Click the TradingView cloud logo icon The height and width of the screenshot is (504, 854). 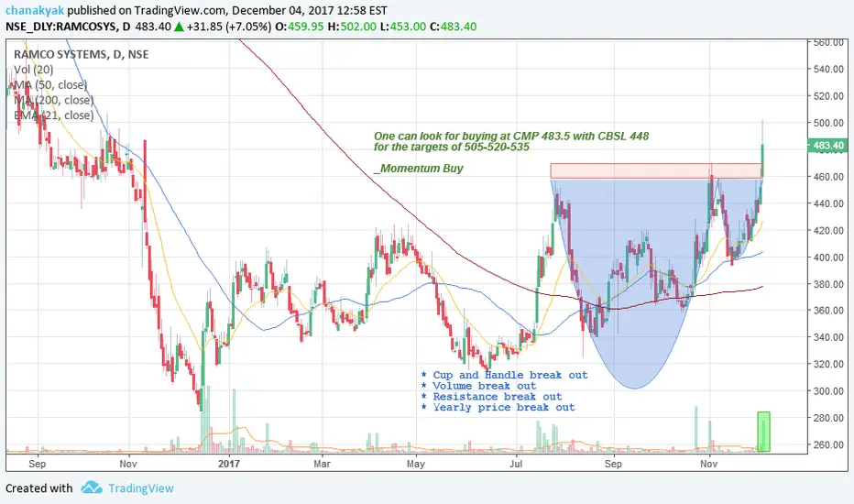pyautogui.click(x=92, y=488)
